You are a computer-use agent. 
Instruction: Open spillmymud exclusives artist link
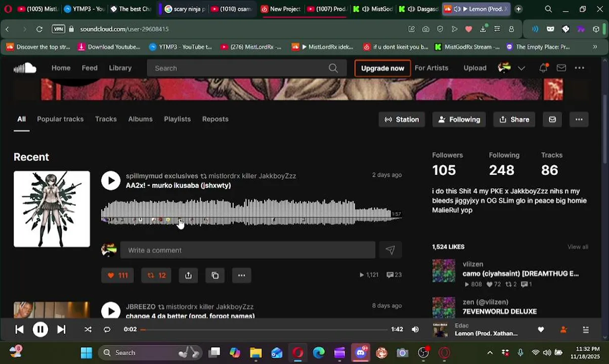[x=162, y=176]
